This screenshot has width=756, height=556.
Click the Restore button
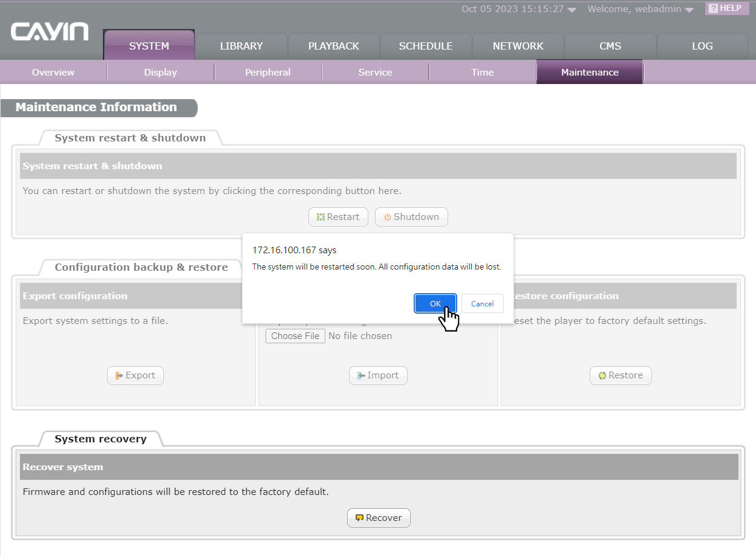(x=621, y=375)
